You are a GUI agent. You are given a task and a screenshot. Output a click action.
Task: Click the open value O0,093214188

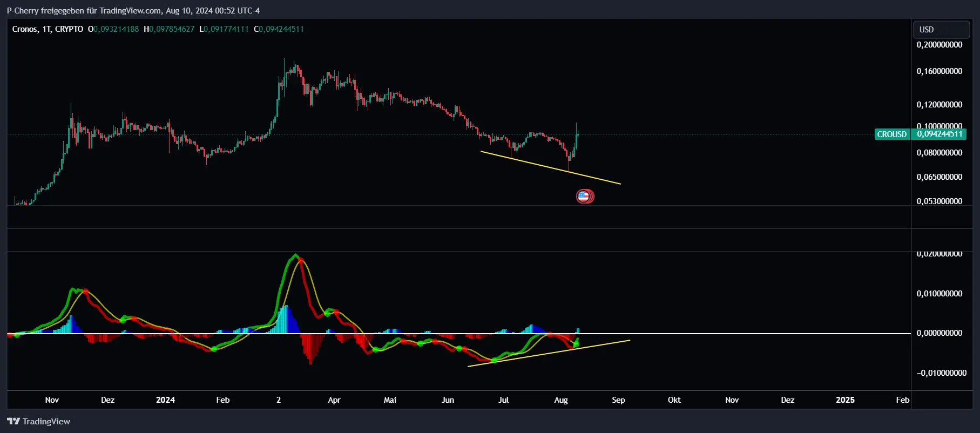coord(113,29)
